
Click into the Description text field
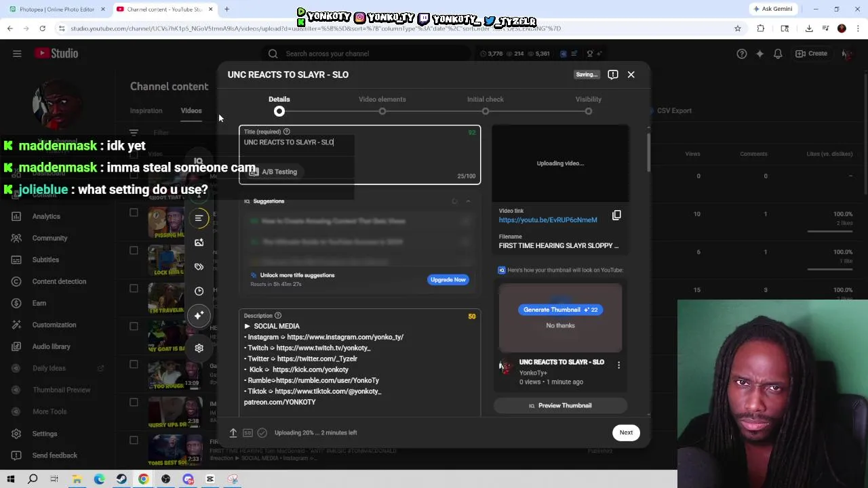pyautogui.click(x=359, y=364)
